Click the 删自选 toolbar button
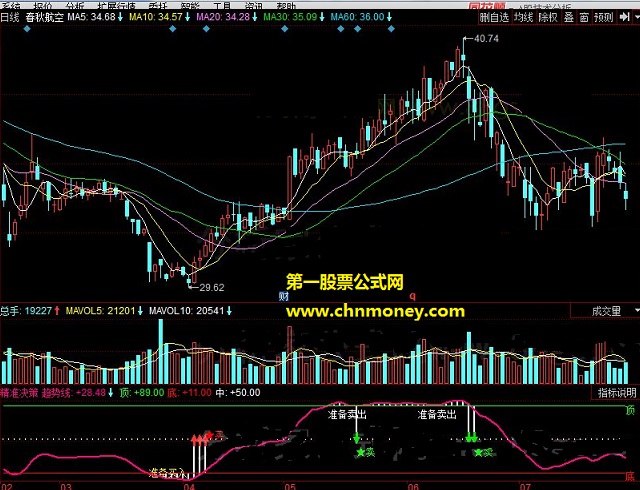The width and height of the screenshot is (640, 490). pyautogui.click(x=494, y=17)
